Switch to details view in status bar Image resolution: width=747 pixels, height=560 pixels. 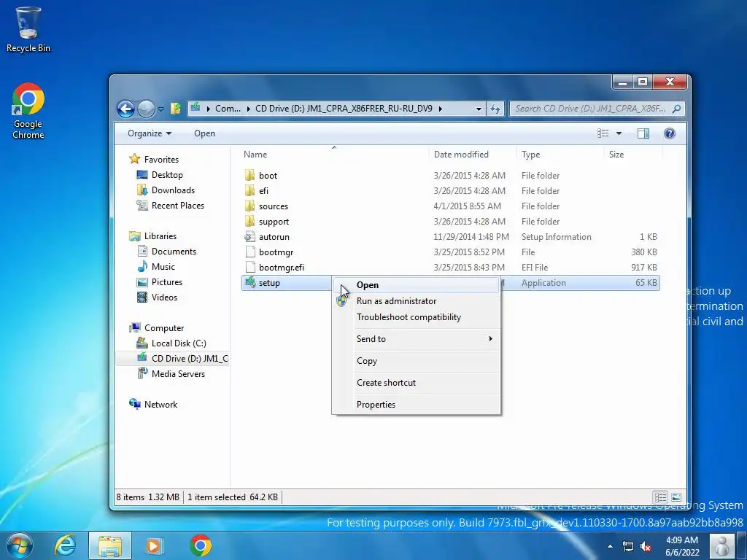(660, 497)
